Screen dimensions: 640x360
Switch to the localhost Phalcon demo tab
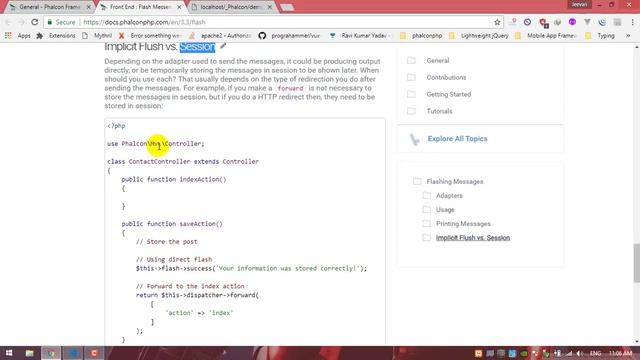click(x=231, y=7)
